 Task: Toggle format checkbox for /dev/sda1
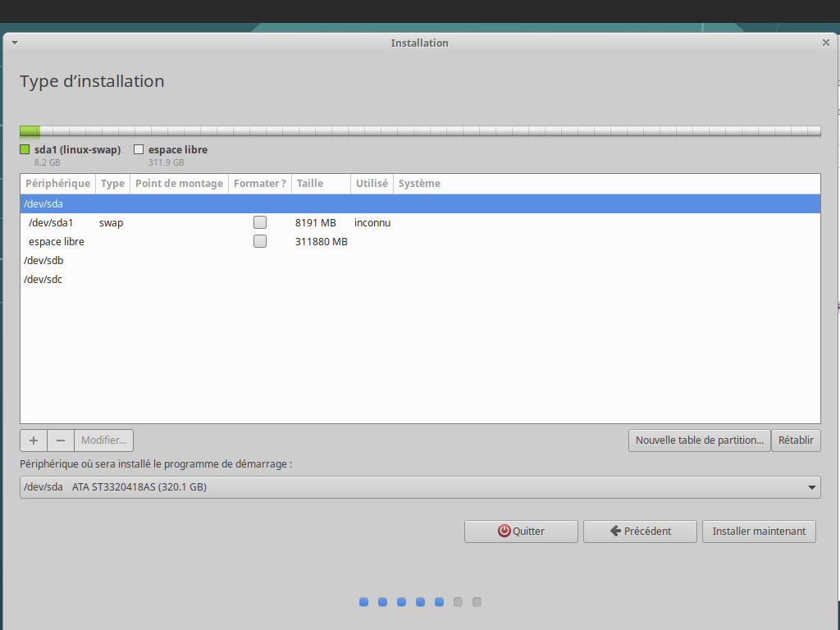pos(260,222)
